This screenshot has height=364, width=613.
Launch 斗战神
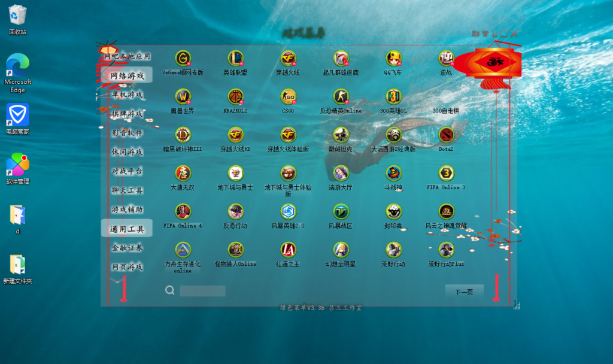click(393, 174)
